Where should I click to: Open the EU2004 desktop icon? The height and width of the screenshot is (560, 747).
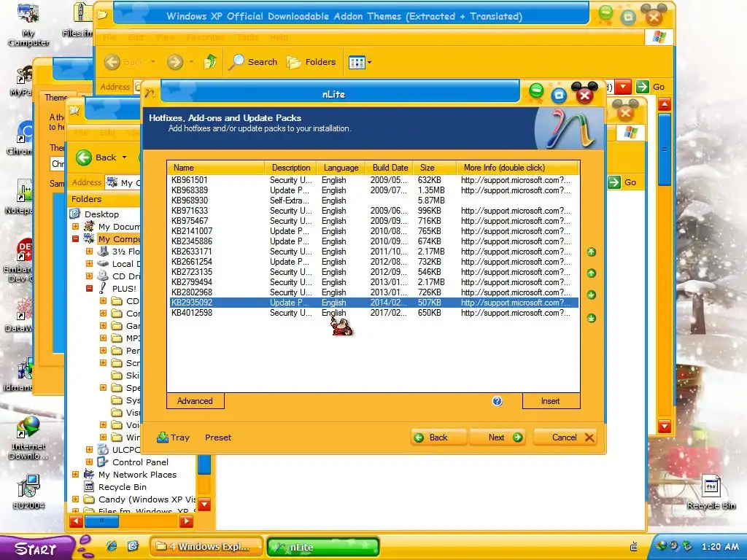click(x=28, y=492)
